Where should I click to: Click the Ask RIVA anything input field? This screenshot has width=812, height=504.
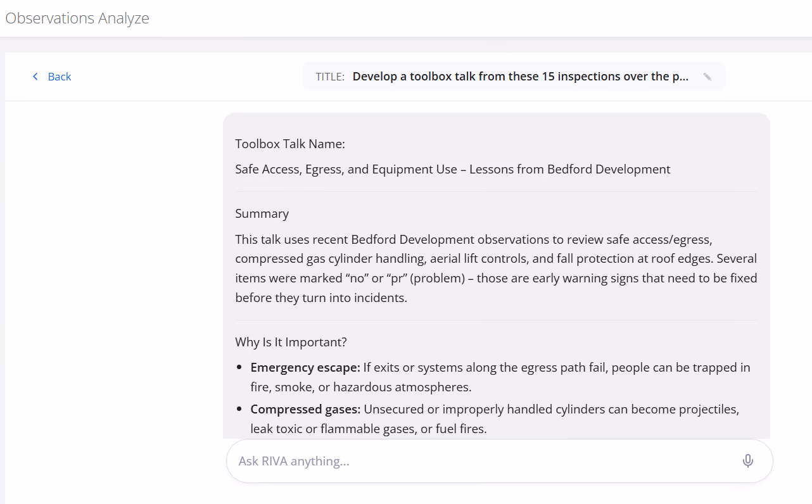point(500,461)
